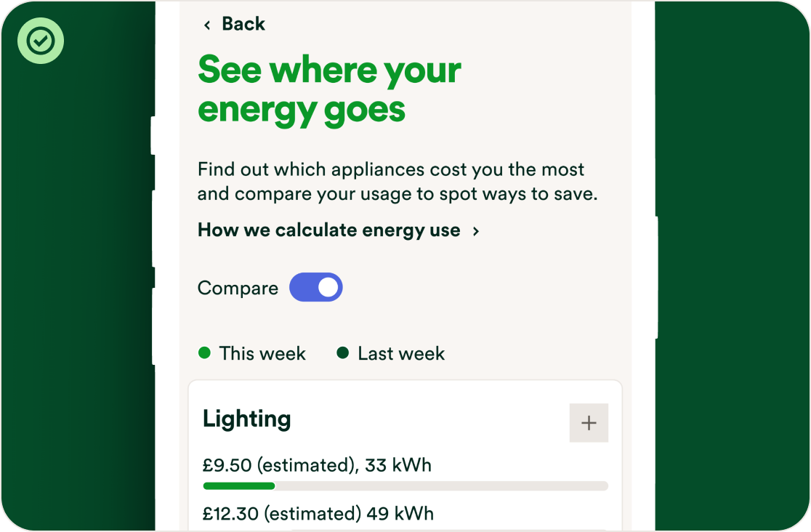Click the Find out which appliances description text
This screenshot has height=532, width=811.
tap(397, 182)
